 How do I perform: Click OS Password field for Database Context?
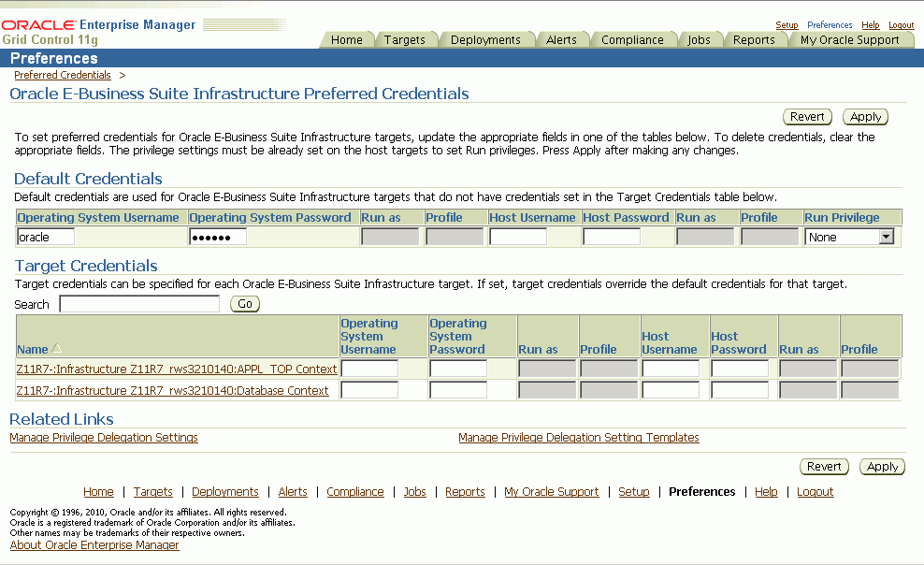pos(458,390)
